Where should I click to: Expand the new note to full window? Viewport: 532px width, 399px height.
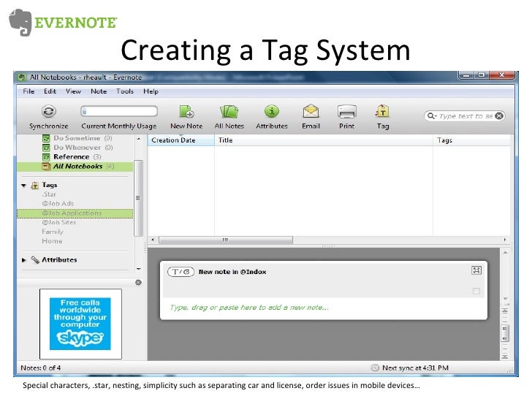click(x=476, y=270)
